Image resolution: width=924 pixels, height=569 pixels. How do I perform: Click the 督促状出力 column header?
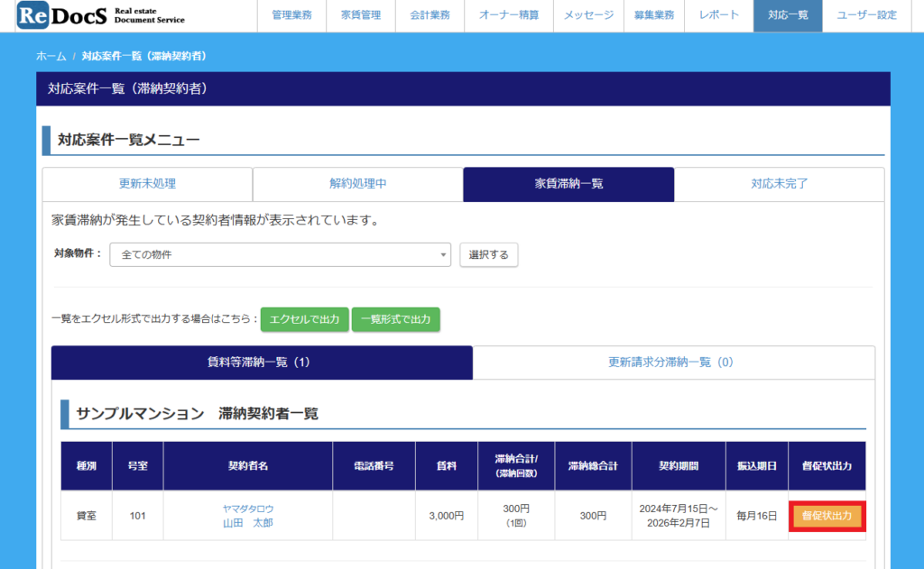(827, 466)
